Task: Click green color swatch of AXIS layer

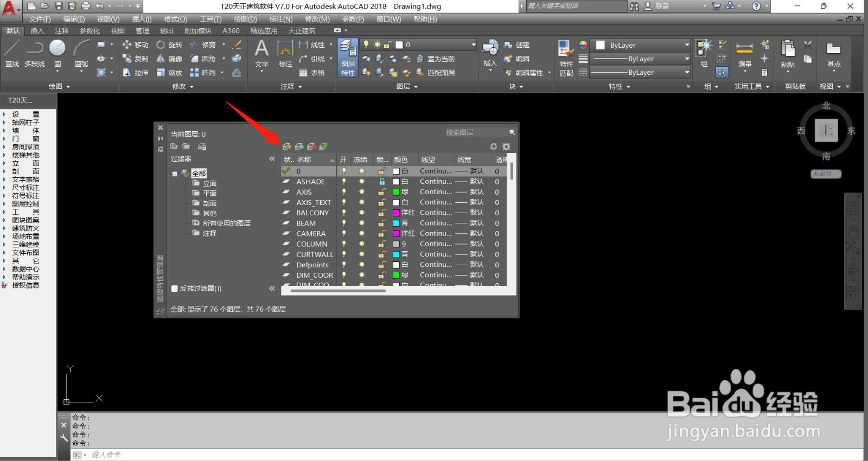Action: (396, 192)
